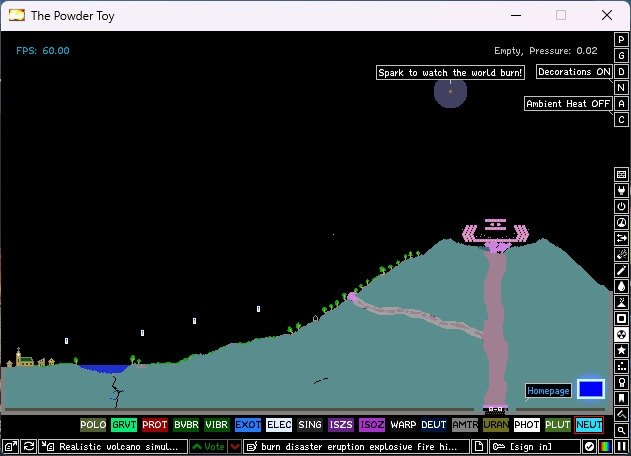Open console with C button

click(621, 120)
